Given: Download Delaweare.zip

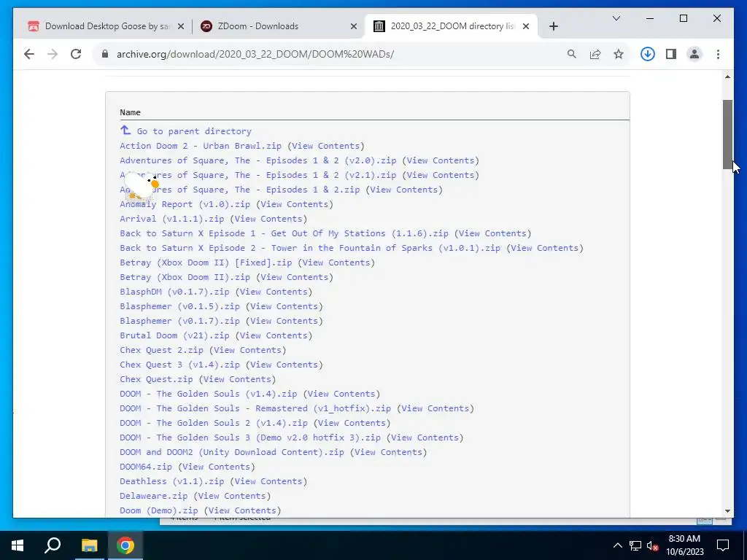Looking at the screenshot, I should tap(154, 496).
